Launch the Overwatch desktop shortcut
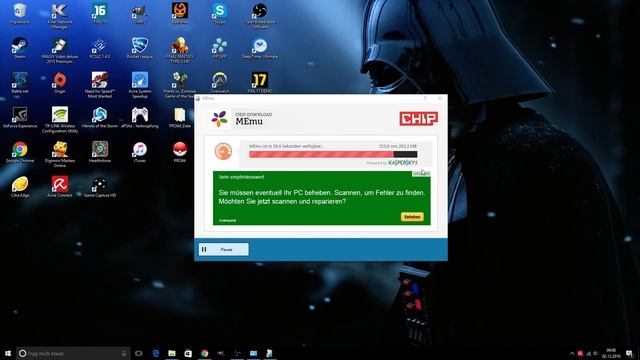 219,83
